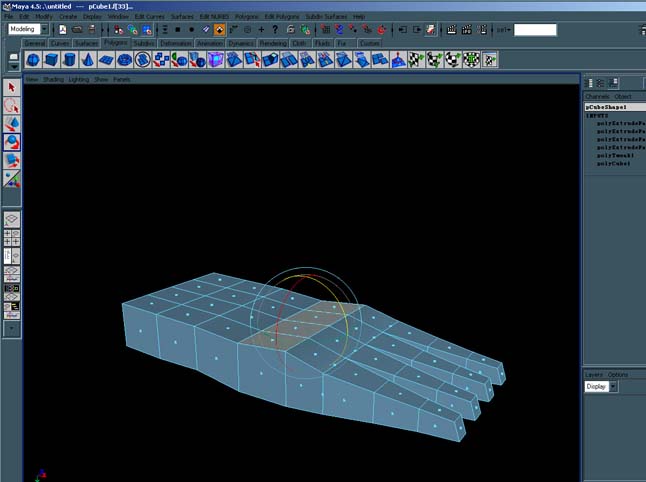The height and width of the screenshot is (482, 646).
Task: Open the viewport Lighting menu
Action: [x=78, y=79]
